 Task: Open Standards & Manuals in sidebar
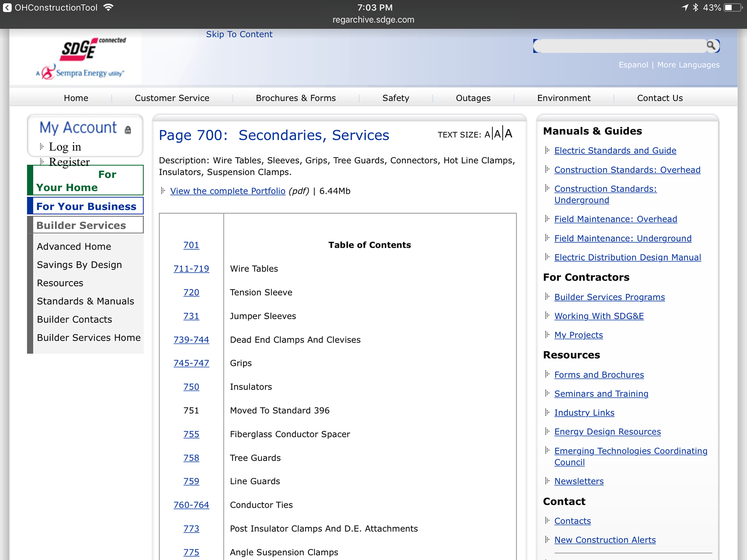point(85,301)
